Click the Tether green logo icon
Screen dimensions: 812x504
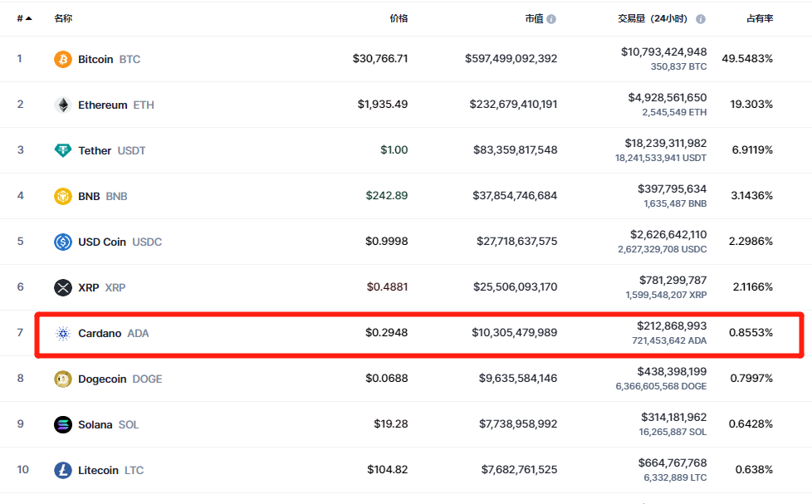pos(63,150)
